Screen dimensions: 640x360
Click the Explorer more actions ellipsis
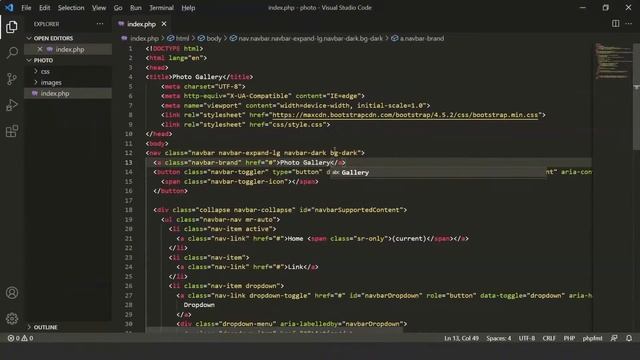click(100, 24)
